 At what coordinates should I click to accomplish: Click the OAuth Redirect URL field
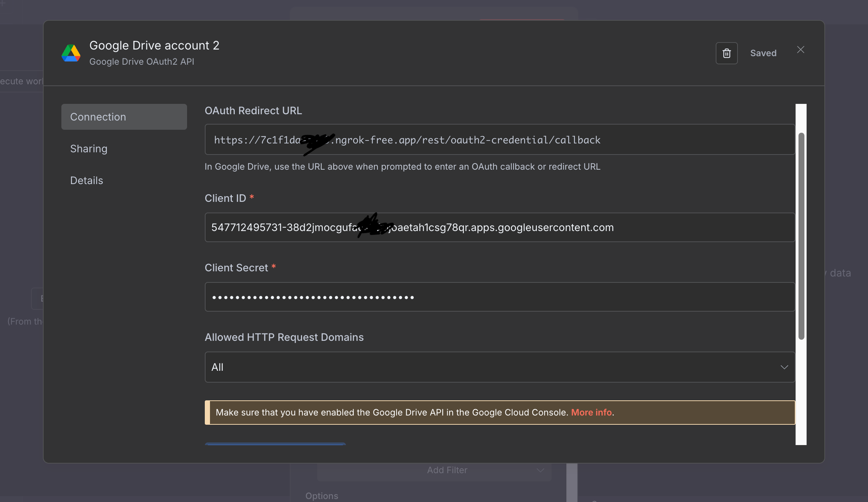tap(499, 140)
